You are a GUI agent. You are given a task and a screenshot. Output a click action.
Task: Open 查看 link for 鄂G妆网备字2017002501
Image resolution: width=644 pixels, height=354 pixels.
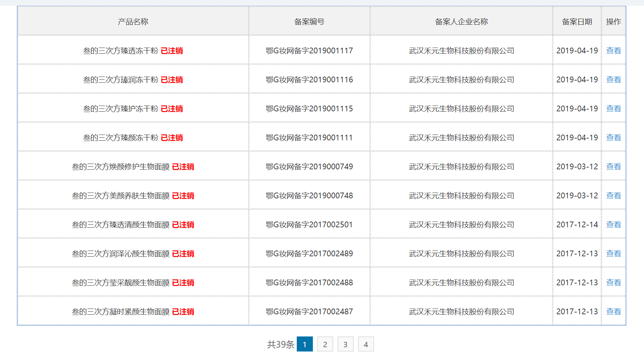[613, 224]
